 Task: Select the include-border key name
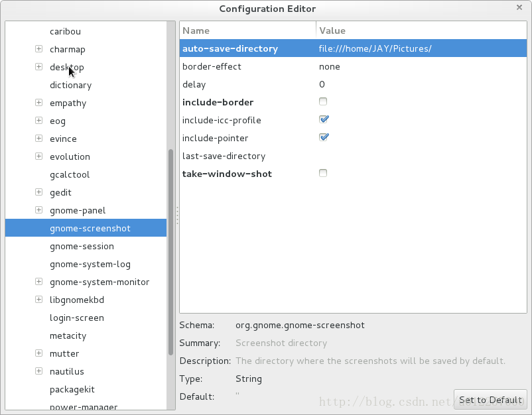tap(218, 102)
